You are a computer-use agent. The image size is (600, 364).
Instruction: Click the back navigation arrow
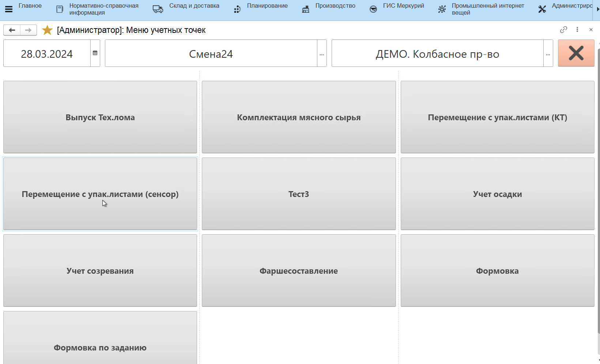(12, 30)
